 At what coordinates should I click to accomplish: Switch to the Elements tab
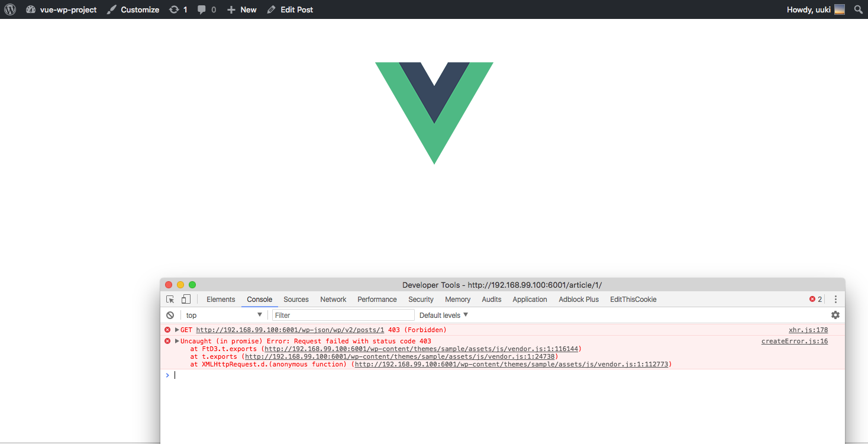221,300
